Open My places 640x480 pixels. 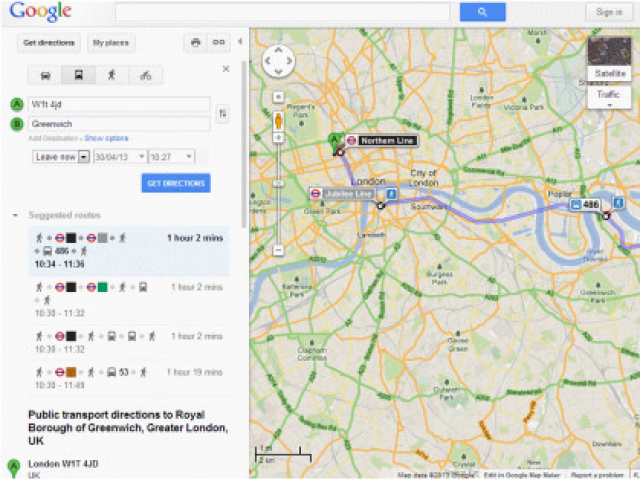[111, 42]
